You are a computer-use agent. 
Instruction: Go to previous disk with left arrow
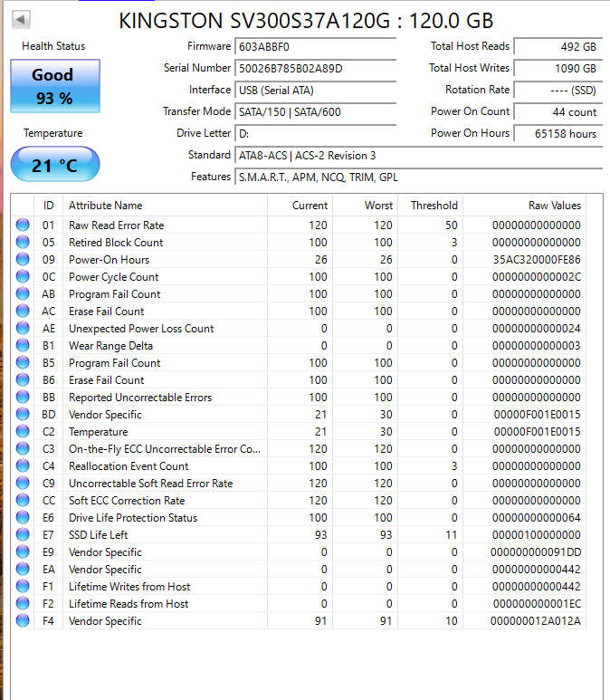click(x=21, y=19)
